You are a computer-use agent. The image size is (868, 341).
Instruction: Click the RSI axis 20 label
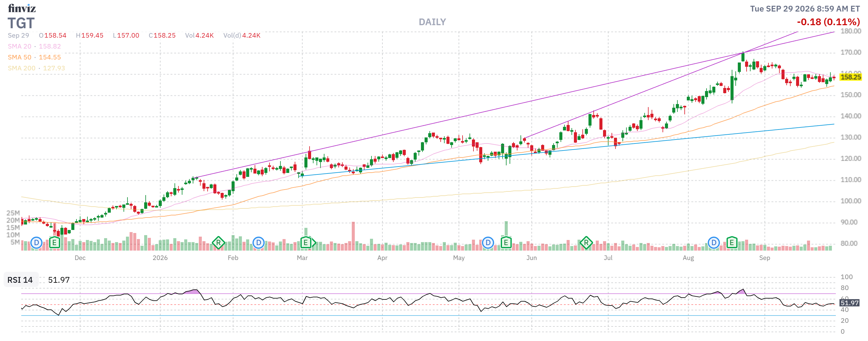point(844,320)
